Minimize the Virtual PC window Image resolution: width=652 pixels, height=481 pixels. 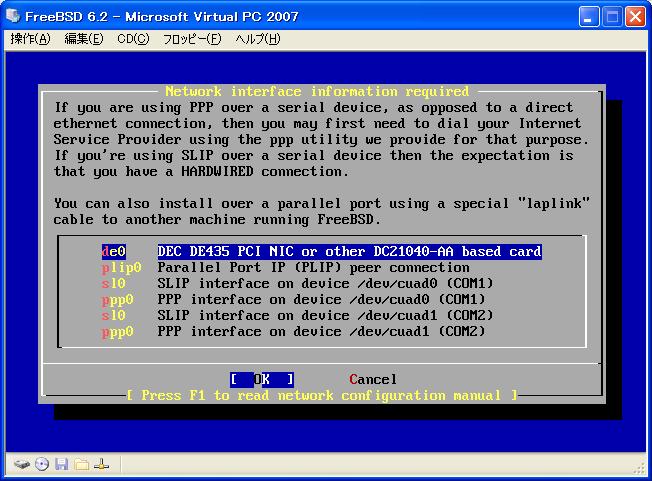[589, 17]
